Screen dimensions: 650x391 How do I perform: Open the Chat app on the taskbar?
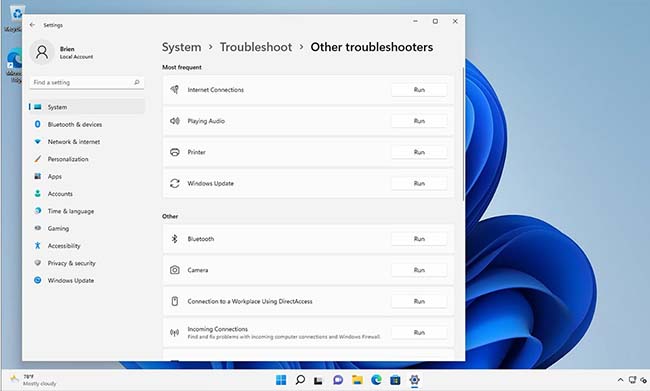[x=338, y=380]
